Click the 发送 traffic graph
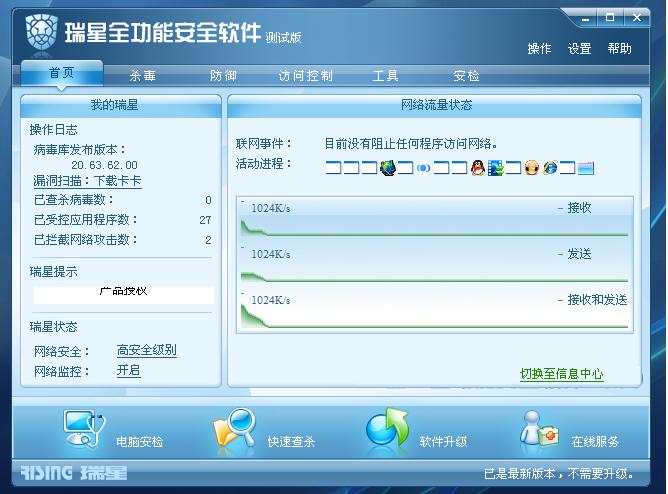 tap(435, 264)
